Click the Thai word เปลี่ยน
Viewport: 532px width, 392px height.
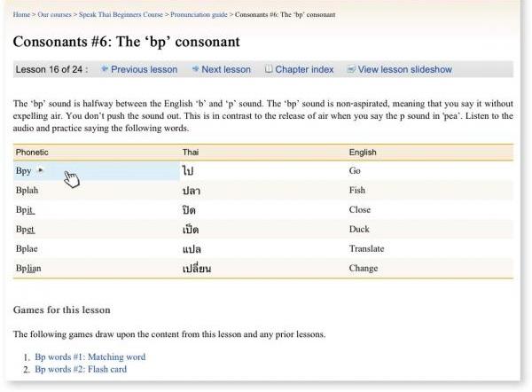click(x=197, y=268)
